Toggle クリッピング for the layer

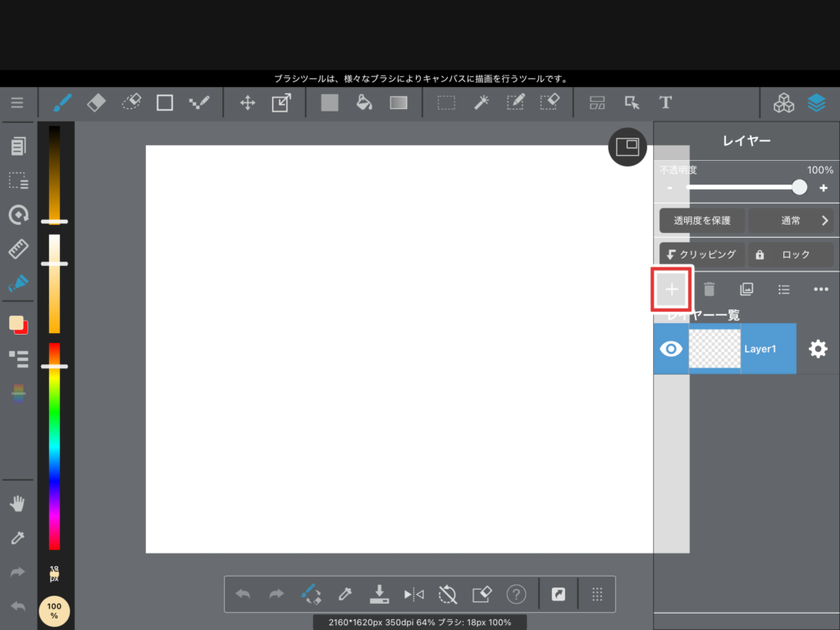[x=702, y=254]
